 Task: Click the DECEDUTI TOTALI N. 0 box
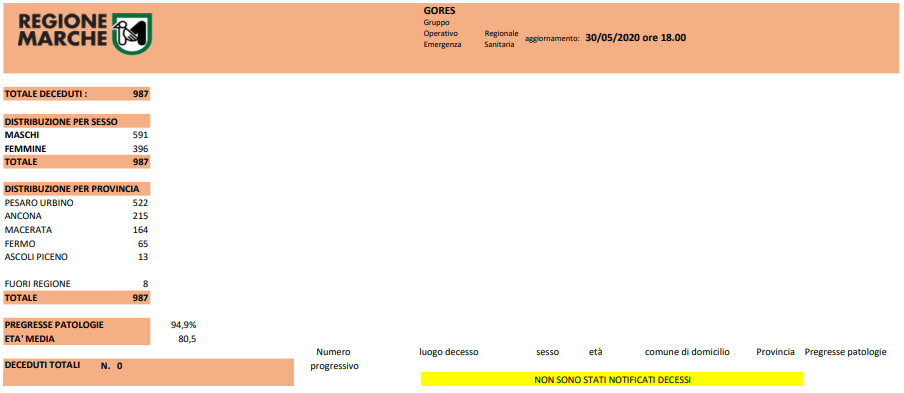[149, 372]
